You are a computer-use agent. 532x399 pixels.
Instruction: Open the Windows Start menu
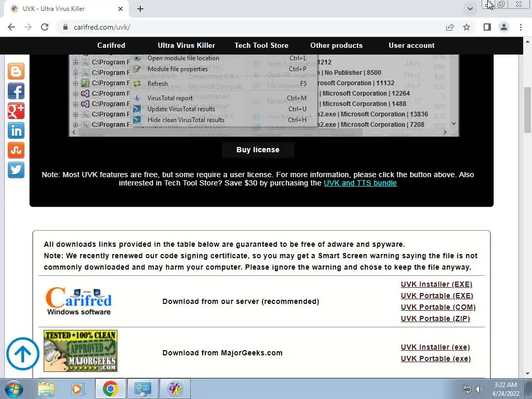click(14, 389)
